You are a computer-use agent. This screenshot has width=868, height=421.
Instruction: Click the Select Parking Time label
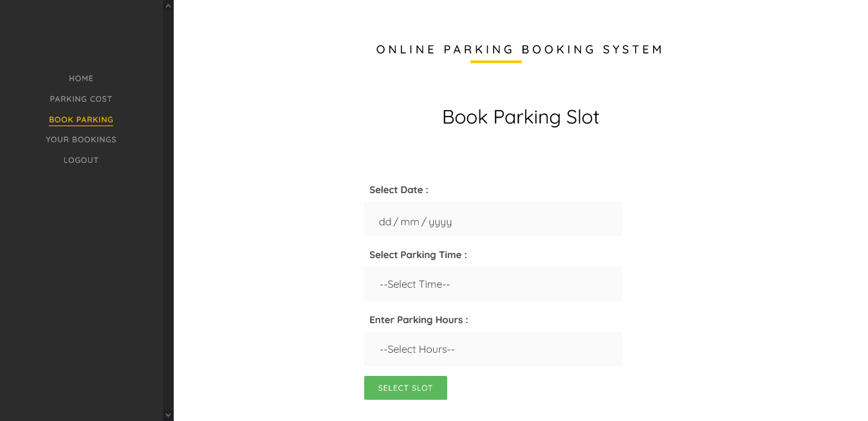pos(418,255)
